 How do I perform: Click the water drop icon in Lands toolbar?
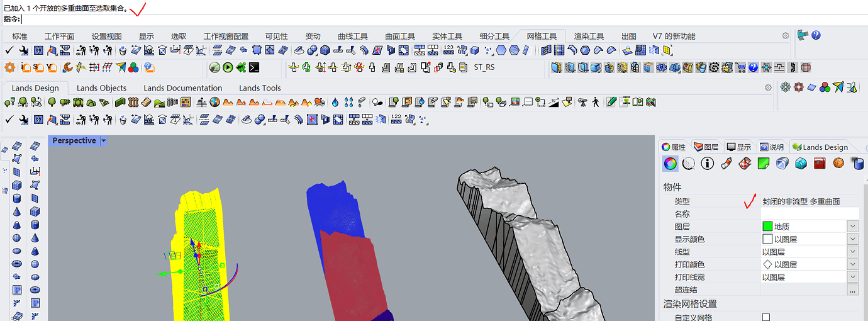click(335, 102)
